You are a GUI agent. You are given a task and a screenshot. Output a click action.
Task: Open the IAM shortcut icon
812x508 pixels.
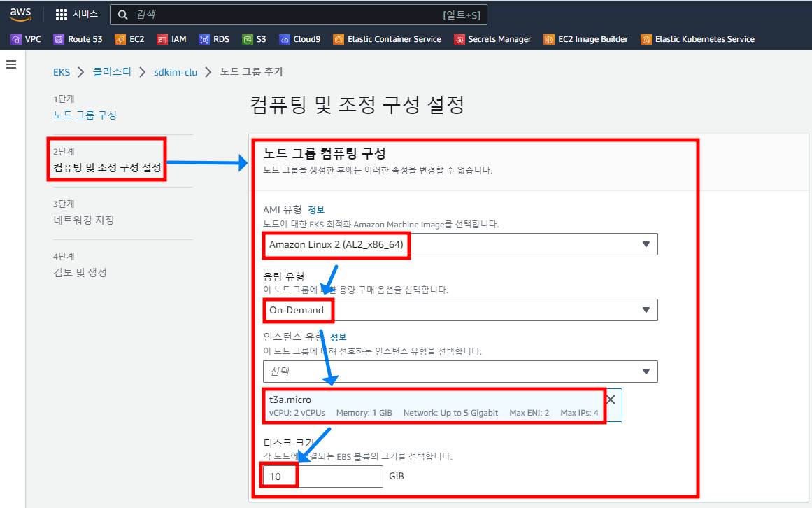(x=162, y=39)
